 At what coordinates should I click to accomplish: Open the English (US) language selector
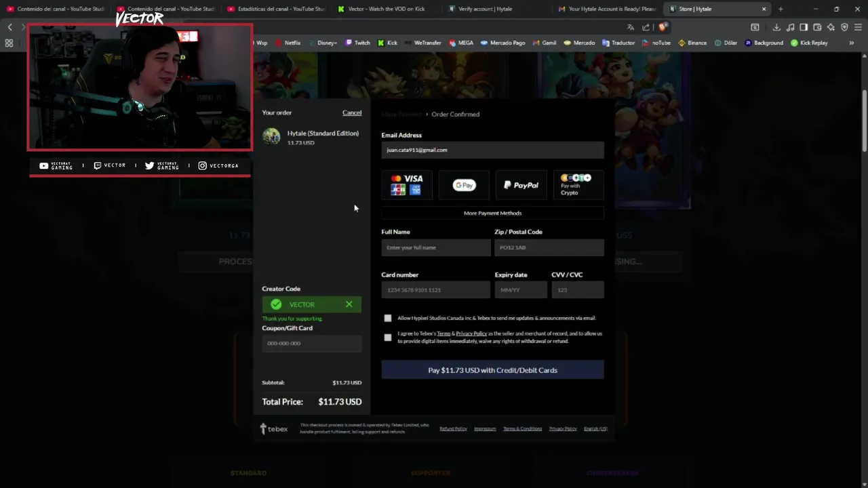(x=595, y=428)
